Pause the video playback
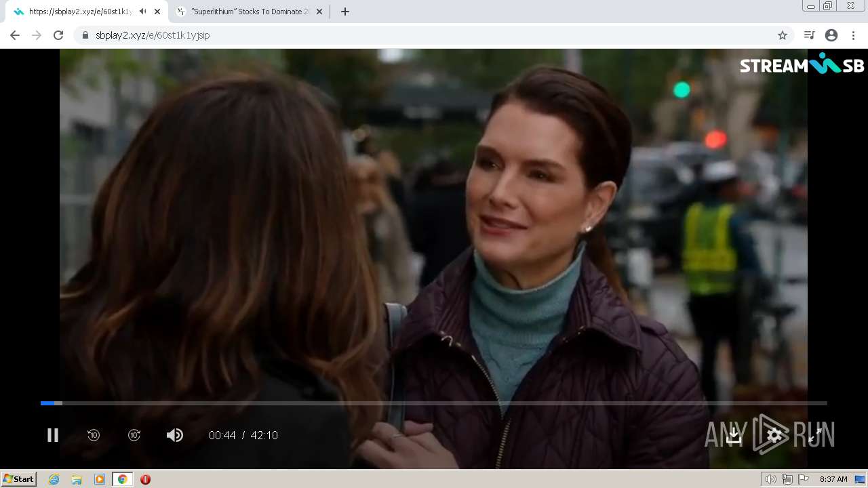The width and height of the screenshot is (868, 488). 52,435
